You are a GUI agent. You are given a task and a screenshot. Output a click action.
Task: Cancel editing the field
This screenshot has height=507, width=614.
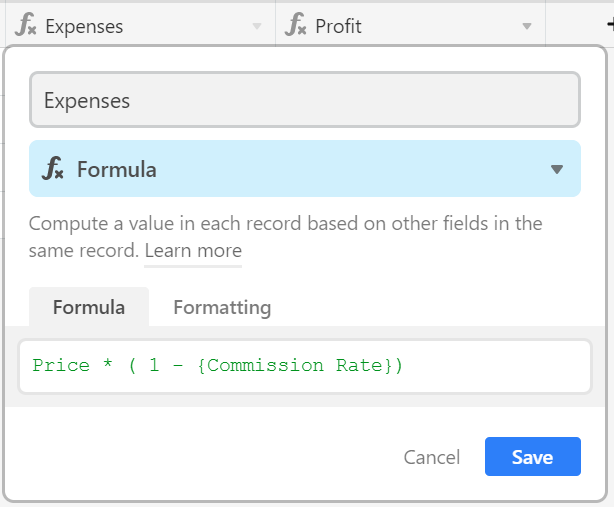point(432,457)
